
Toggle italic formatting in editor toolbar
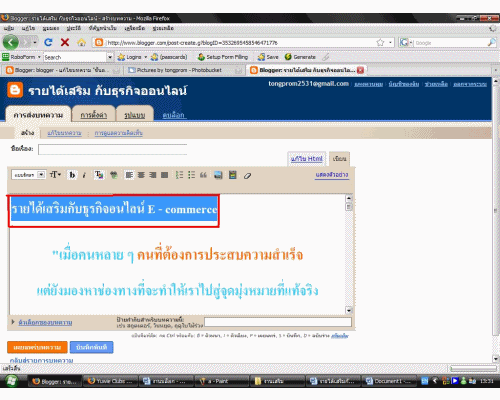(x=84, y=175)
